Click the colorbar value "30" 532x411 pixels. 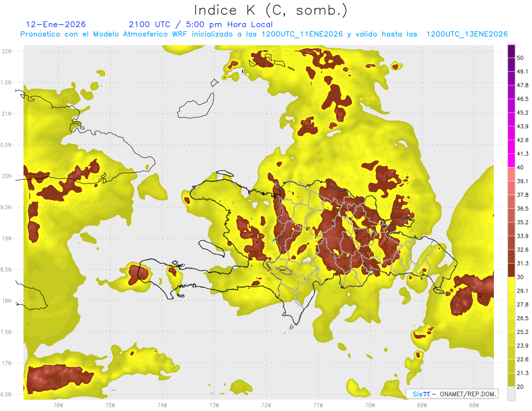coord(521,277)
